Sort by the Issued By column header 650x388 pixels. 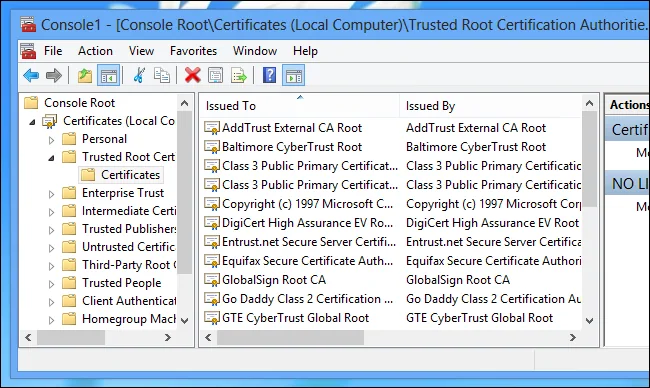pyautogui.click(x=490, y=106)
